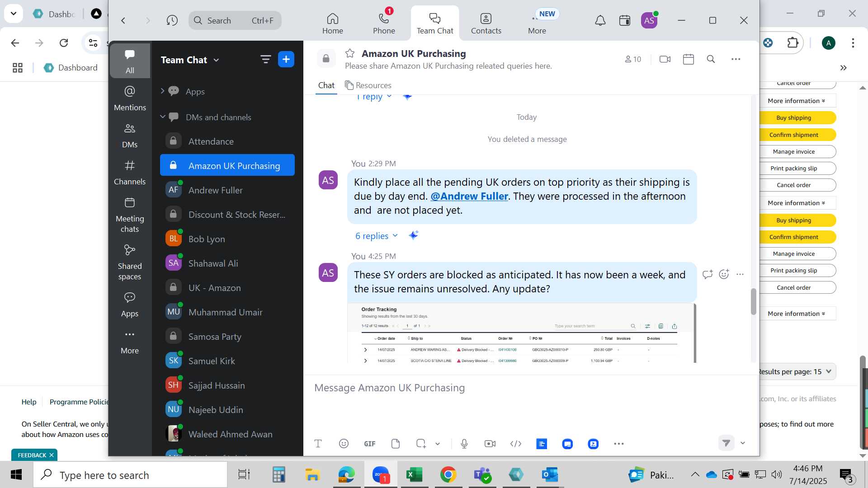Open the notifications bell icon
868x488 pixels.
pos(600,20)
